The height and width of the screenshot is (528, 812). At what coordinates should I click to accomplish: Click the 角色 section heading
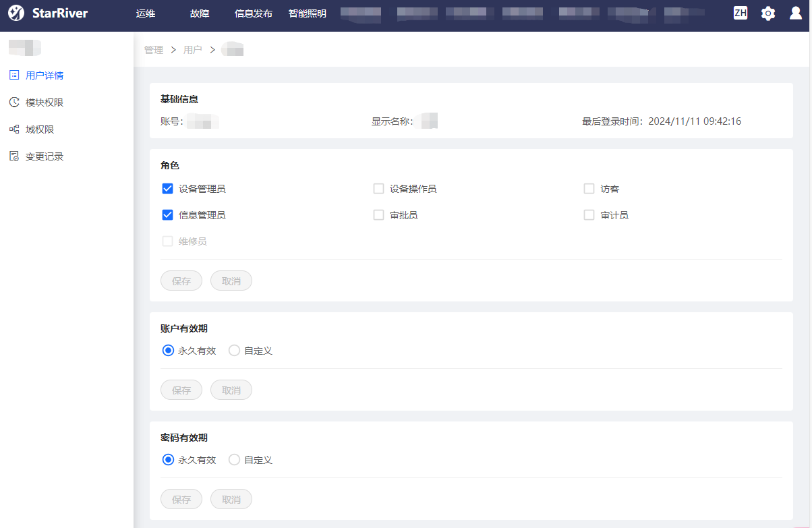coord(170,165)
